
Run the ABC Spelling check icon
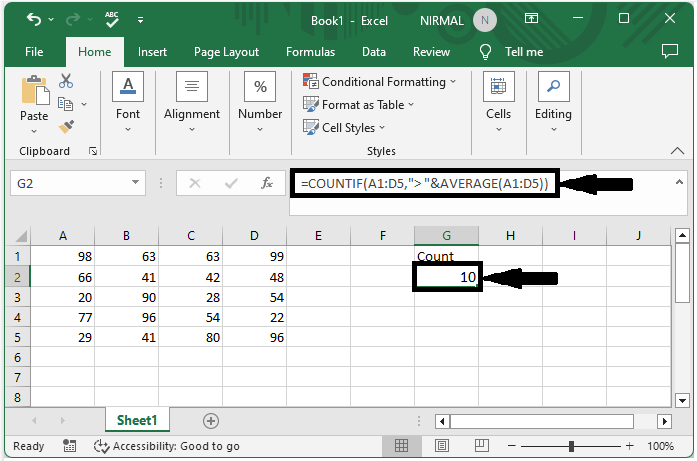click(x=112, y=20)
